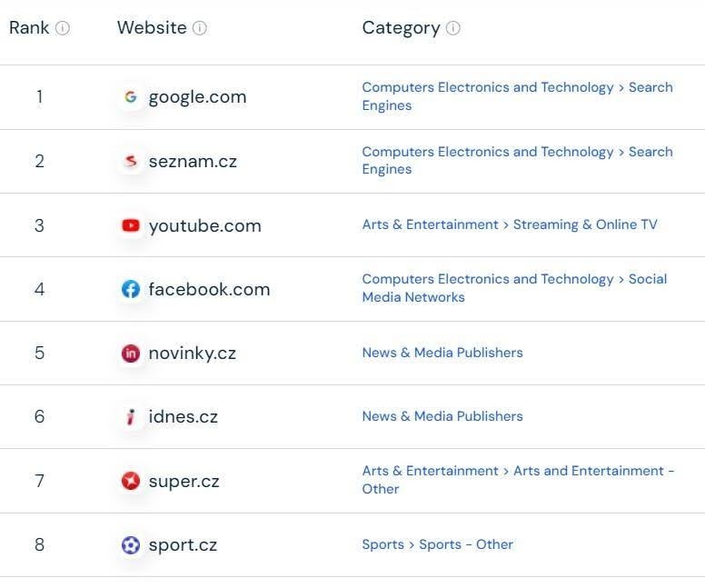Open the facebook.com website entry
This screenshot has width=705, height=588.
point(209,289)
